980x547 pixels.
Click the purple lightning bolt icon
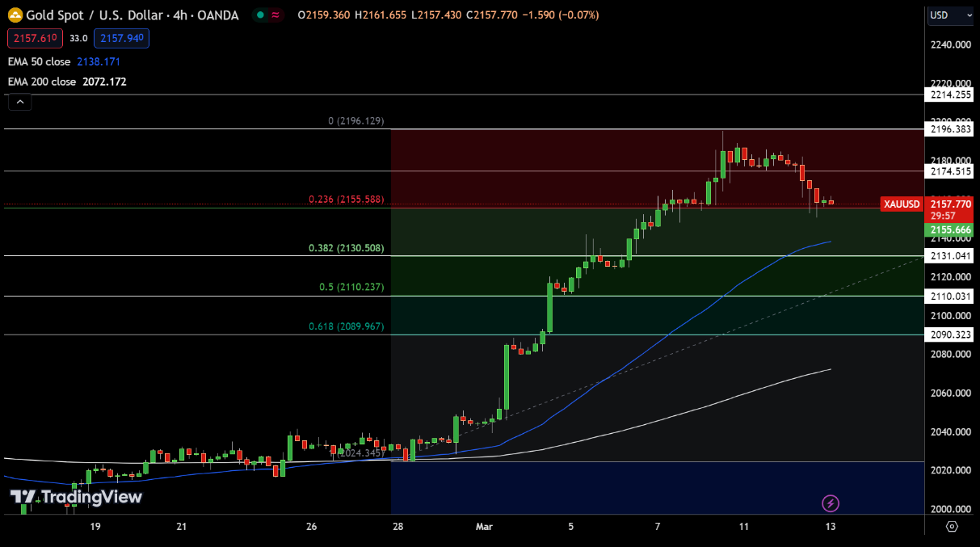(831, 504)
